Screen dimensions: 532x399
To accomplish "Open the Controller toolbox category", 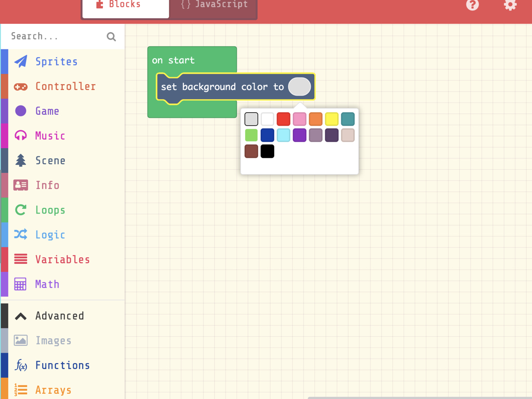I will click(63, 86).
